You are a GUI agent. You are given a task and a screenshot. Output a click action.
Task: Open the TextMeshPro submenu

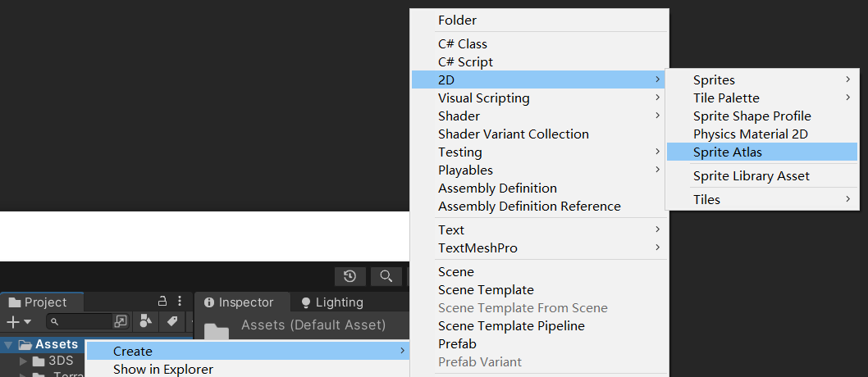pyautogui.click(x=477, y=248)
